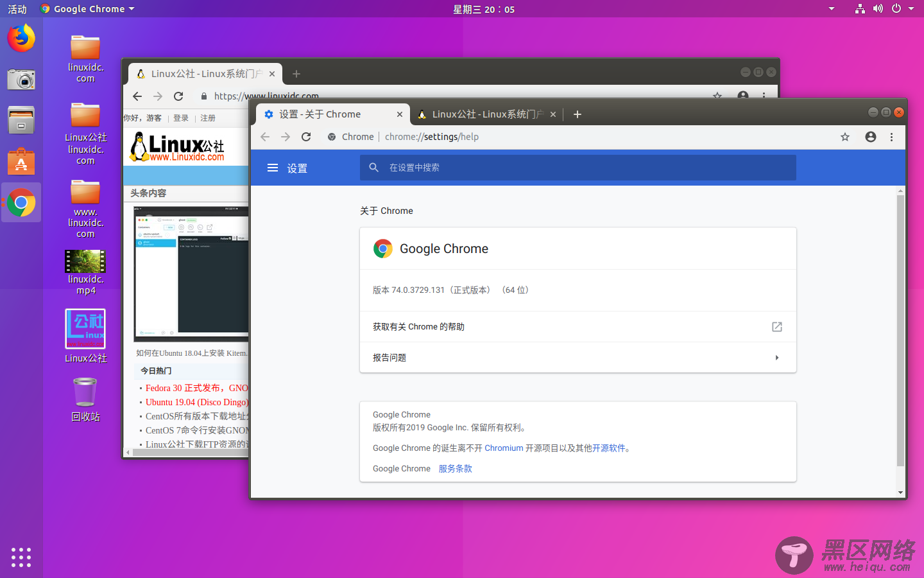Open a new tab in front window
This screenshot has width=924, height=578.
coord(577,114)
